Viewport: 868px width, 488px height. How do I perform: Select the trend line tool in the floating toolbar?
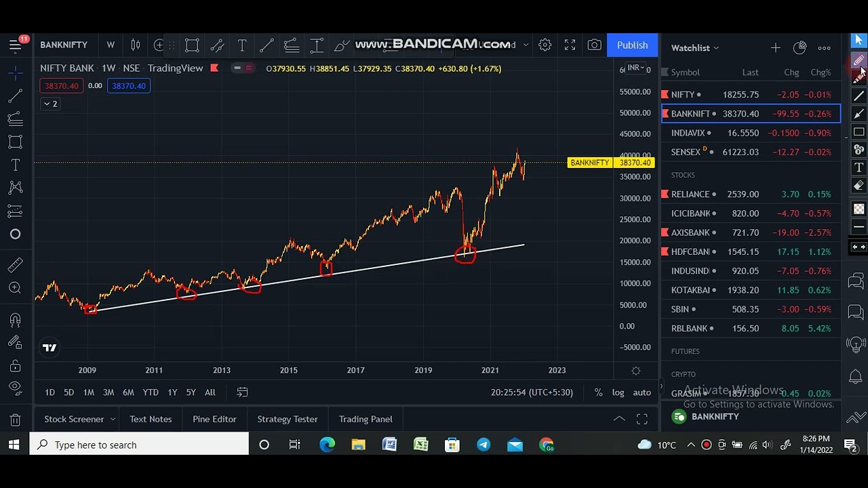click(267, 45)
